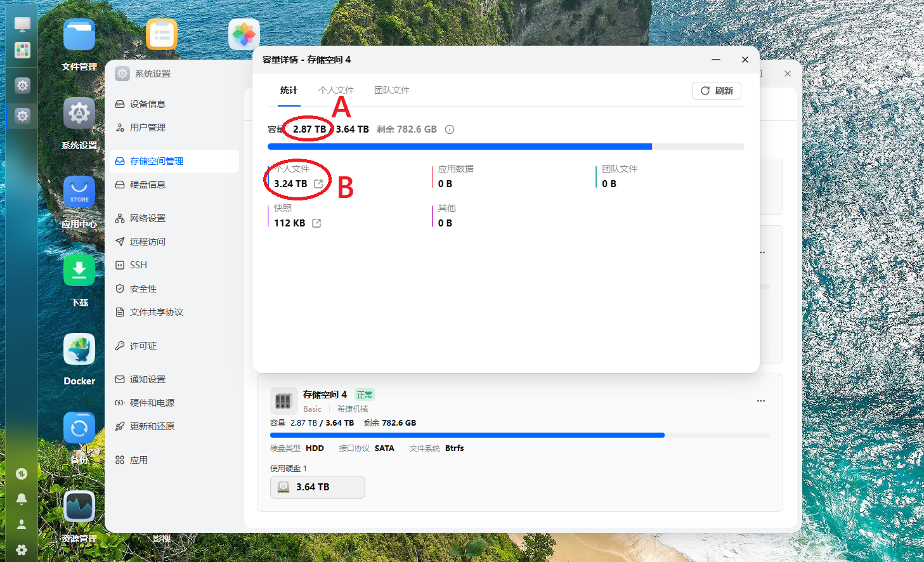The width and height of the screenshot is (924, 562).
Task: Switch to the 团队文件 tab
Action: (x=392, y=91)
